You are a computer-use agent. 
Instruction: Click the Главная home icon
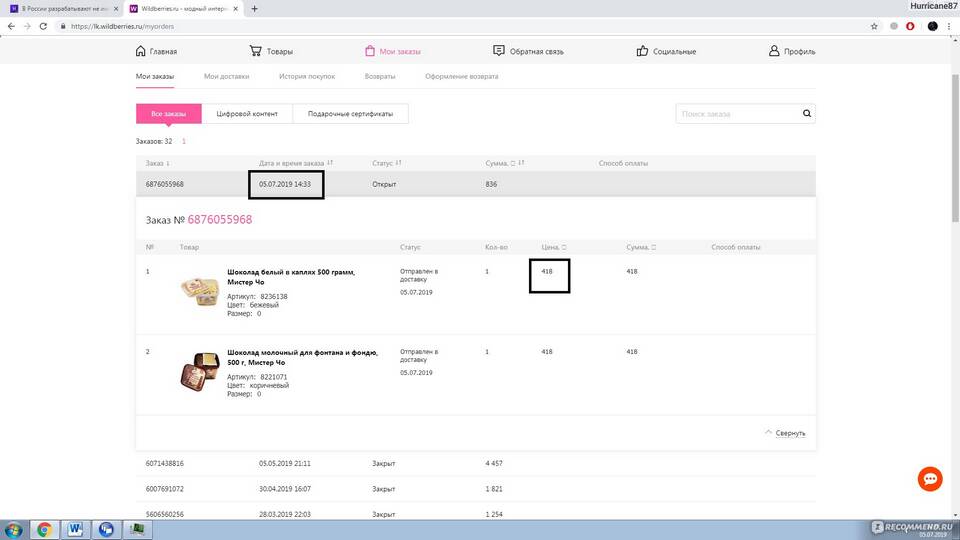[x=140, y=51]
